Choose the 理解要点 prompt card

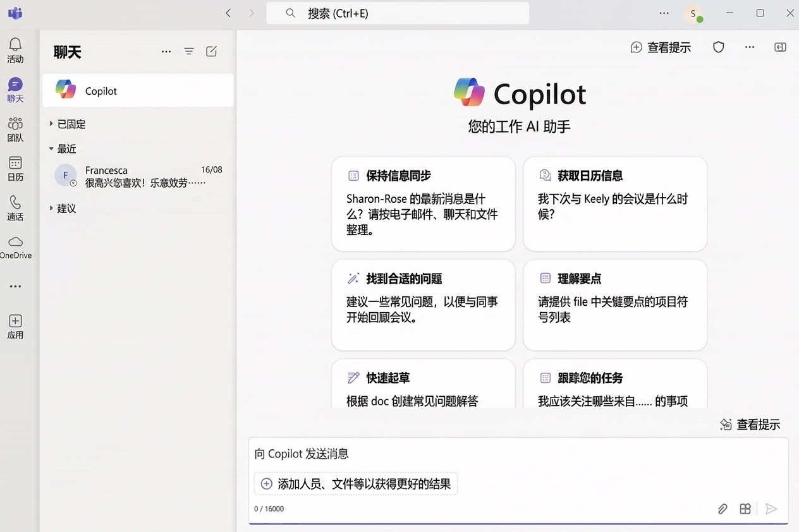(x=615, y=305)
